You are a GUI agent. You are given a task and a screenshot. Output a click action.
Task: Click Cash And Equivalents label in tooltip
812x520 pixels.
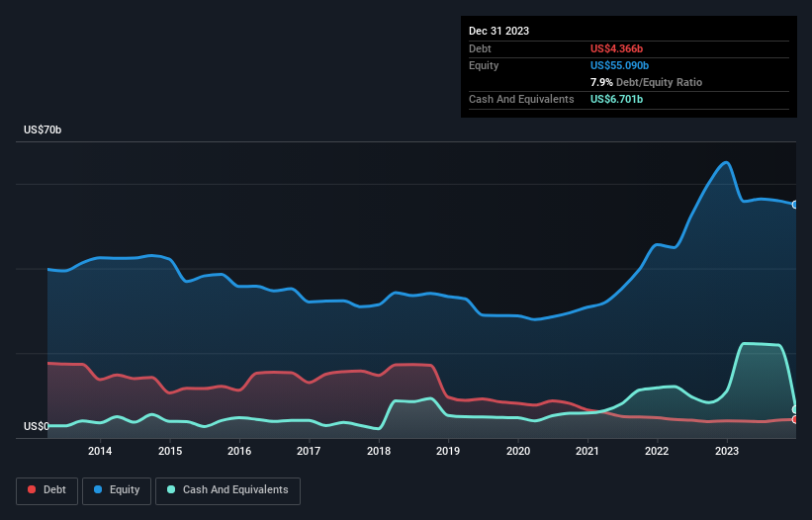[x=521, y=99]
